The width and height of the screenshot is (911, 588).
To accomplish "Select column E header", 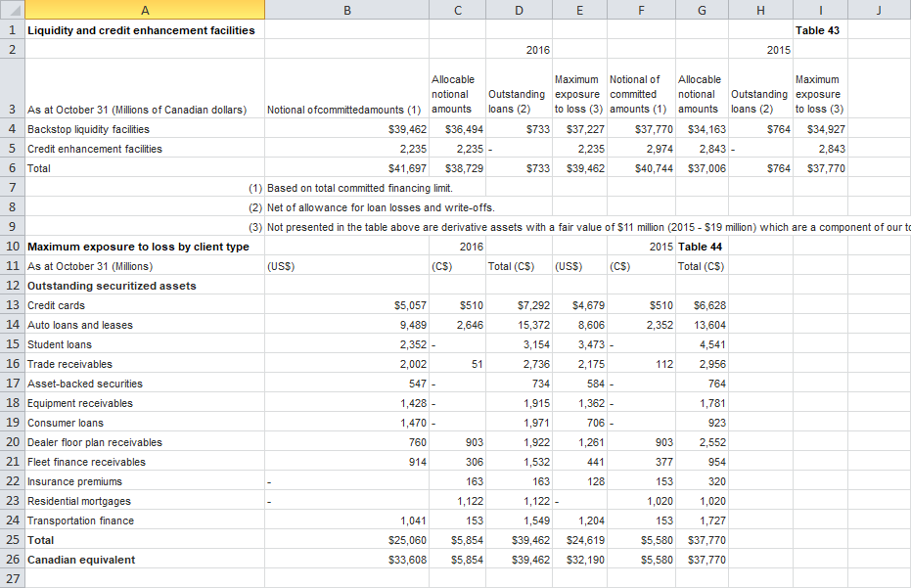I will tap(580, 10).
